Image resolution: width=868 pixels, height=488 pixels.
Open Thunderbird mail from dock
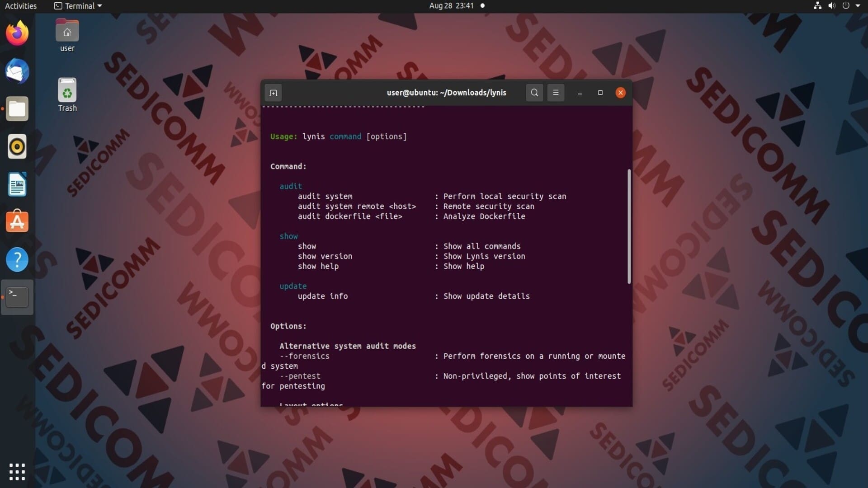pos(17,71)
